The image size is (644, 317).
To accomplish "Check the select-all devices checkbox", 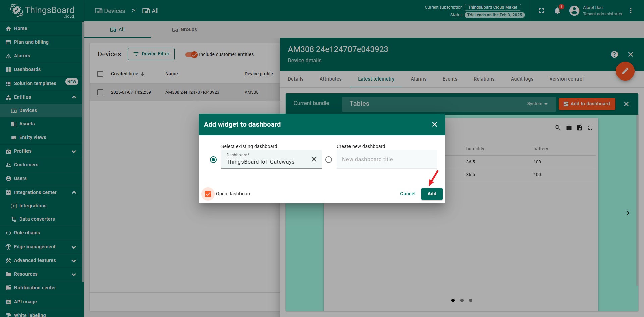I will click(x=100, y=74).
